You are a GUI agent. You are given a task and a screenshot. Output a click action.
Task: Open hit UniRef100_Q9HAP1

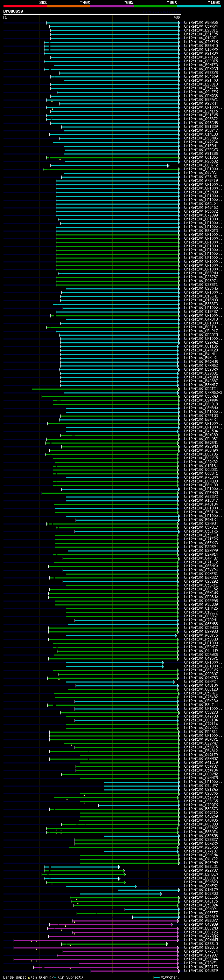click(x=201, y=909)
